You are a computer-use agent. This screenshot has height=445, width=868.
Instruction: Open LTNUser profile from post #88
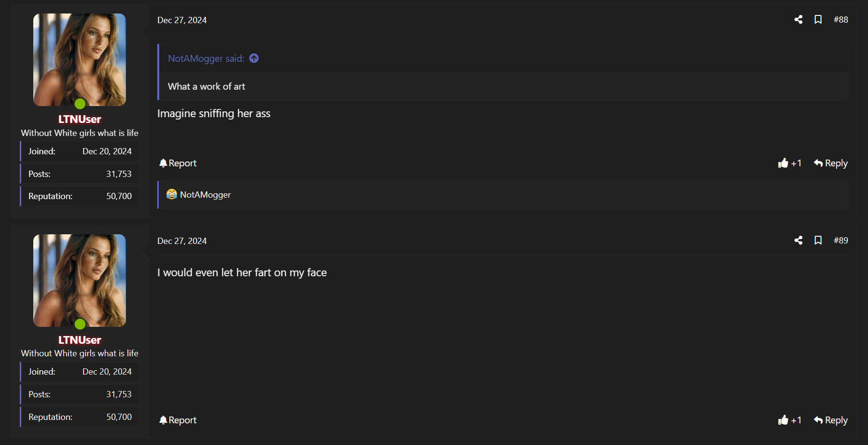80,119
